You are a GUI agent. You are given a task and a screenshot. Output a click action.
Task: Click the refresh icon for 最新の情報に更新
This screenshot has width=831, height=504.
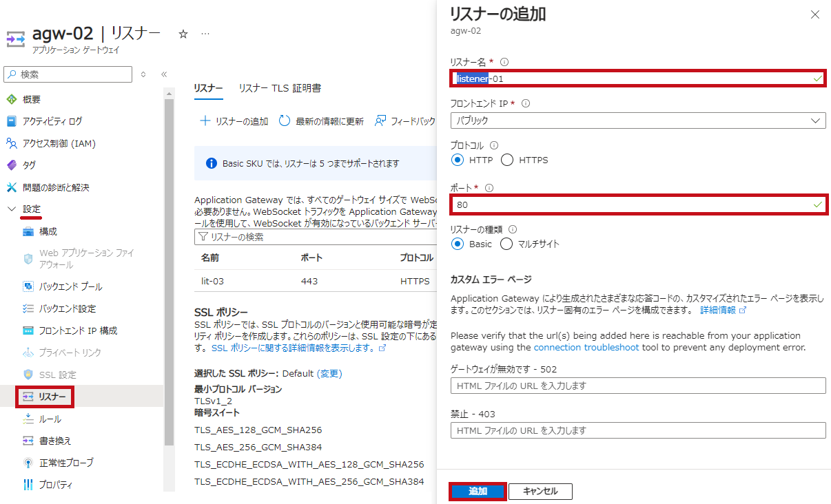tap(285, 121)
